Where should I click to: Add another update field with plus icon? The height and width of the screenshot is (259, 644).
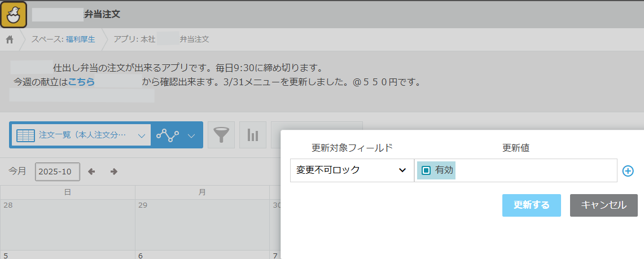tap(628, 171)
